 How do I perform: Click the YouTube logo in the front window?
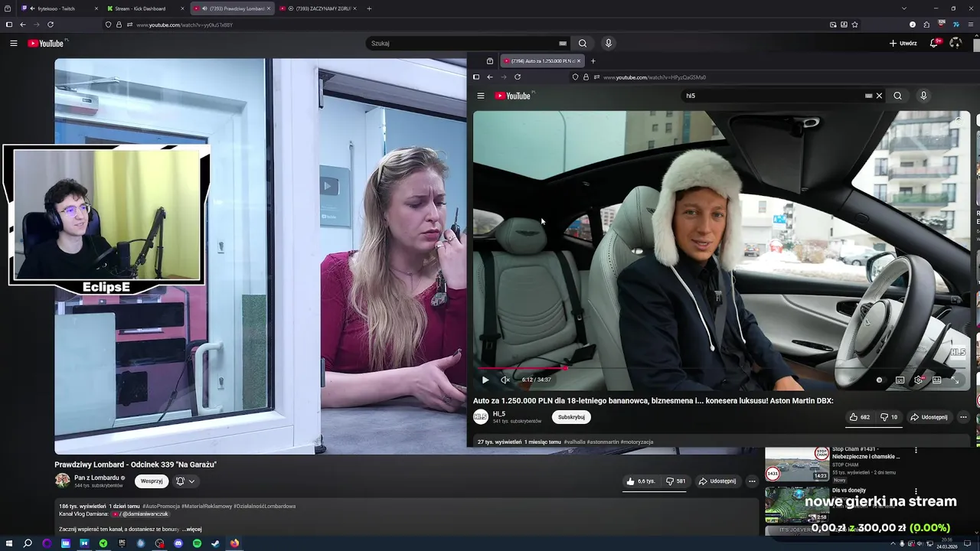514,96
